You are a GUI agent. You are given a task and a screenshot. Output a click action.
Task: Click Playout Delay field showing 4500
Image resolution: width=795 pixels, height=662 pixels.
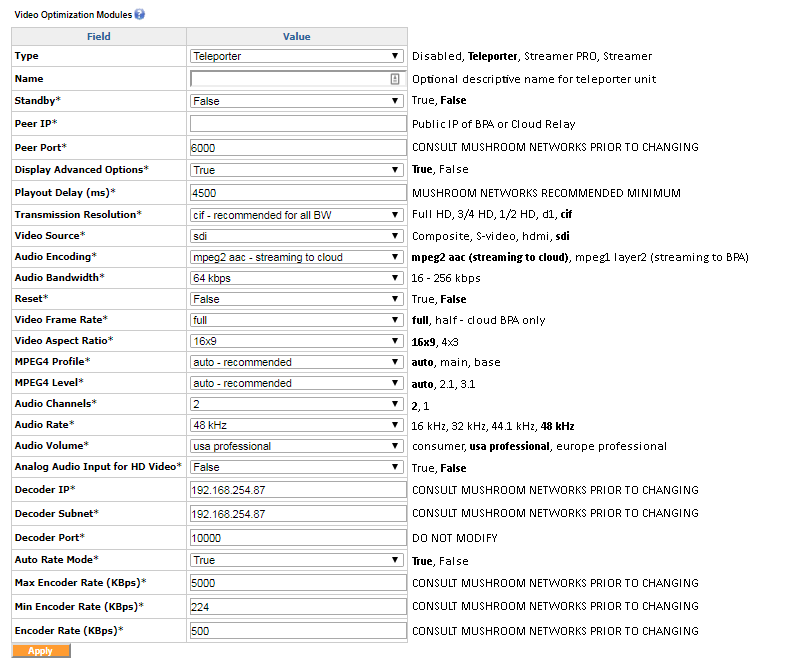(x=298, y=193)
